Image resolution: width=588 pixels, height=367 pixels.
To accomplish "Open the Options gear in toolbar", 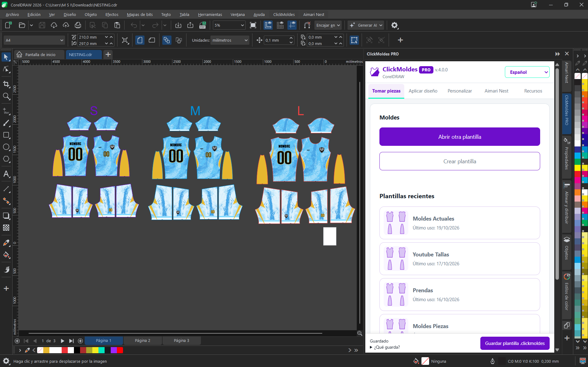I will tap(394, 25).
